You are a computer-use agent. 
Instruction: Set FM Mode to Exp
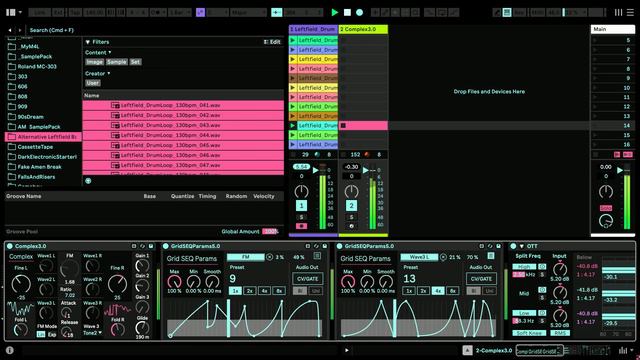(52, 334)
